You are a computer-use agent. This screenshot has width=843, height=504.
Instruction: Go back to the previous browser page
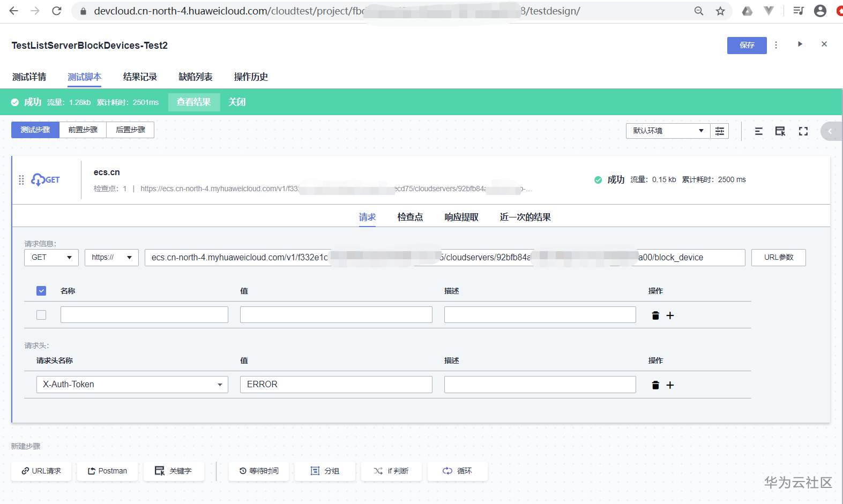pos(14,11)
